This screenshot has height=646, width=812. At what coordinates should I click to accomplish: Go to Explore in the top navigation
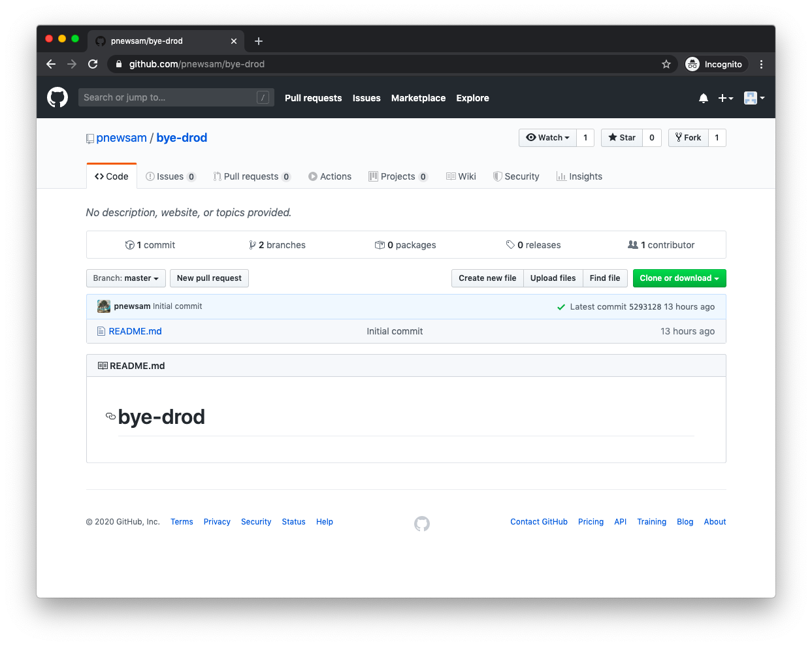click(x=473, y=98)
